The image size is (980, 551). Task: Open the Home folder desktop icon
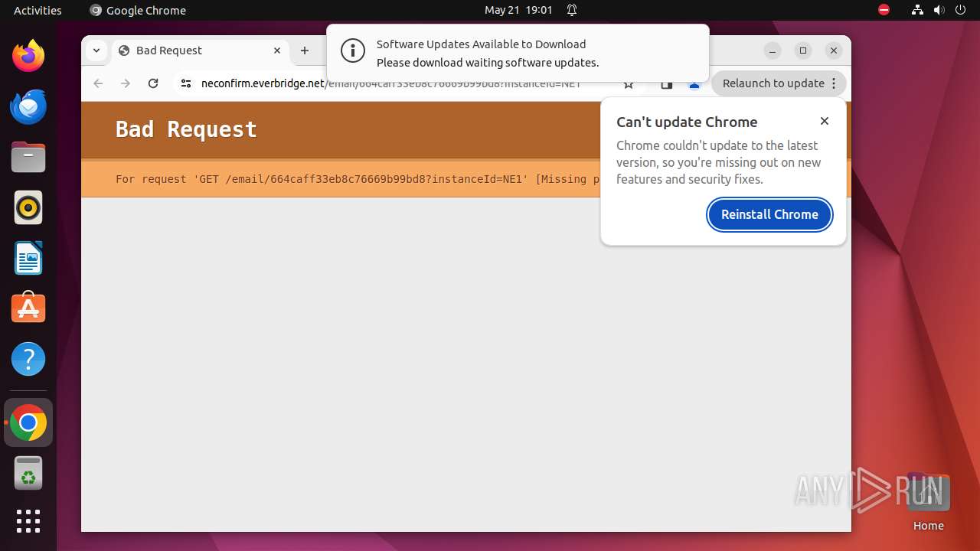(x=928, y=502)
